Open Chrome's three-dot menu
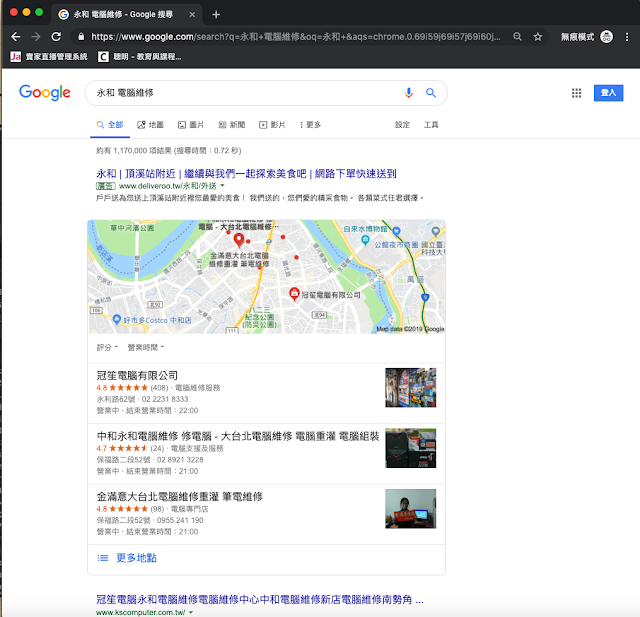This screenshot has width=640, height=617. (x=627, y=36)
